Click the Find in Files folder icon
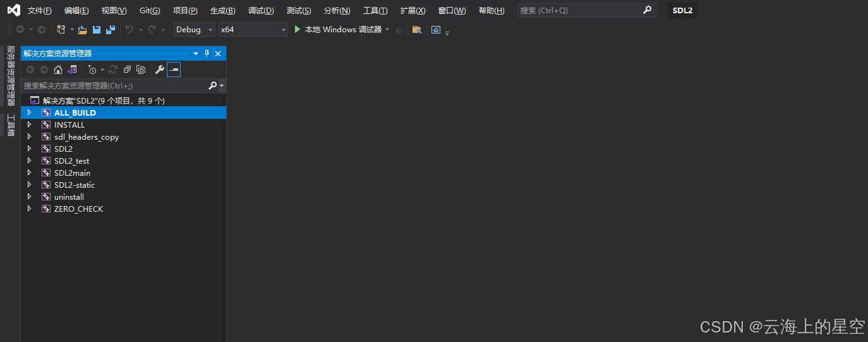 tap(417, 30)
